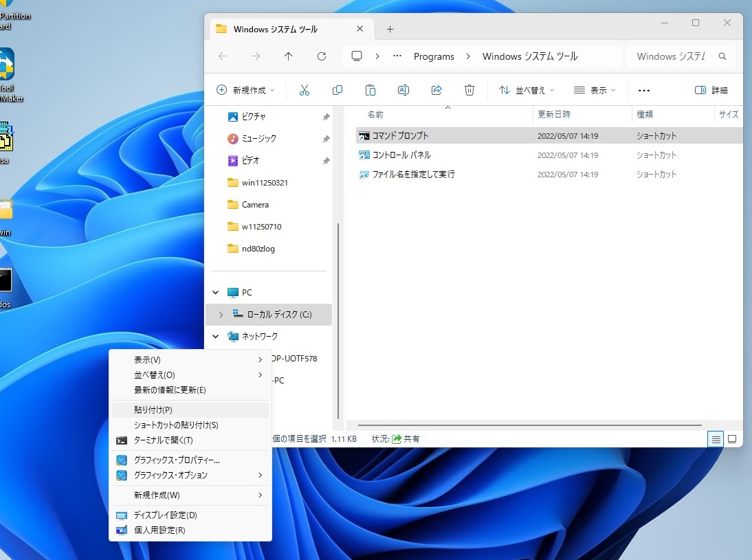Open the see-more ellipsis in toolbar
This screenshot has width=752, height=560.
[644, 90]
